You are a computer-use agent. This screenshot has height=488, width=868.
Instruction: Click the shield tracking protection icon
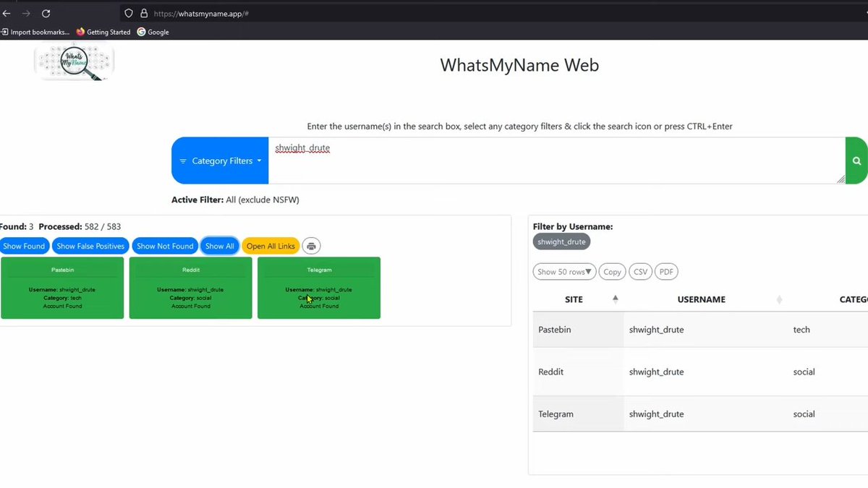coord(129,13)
